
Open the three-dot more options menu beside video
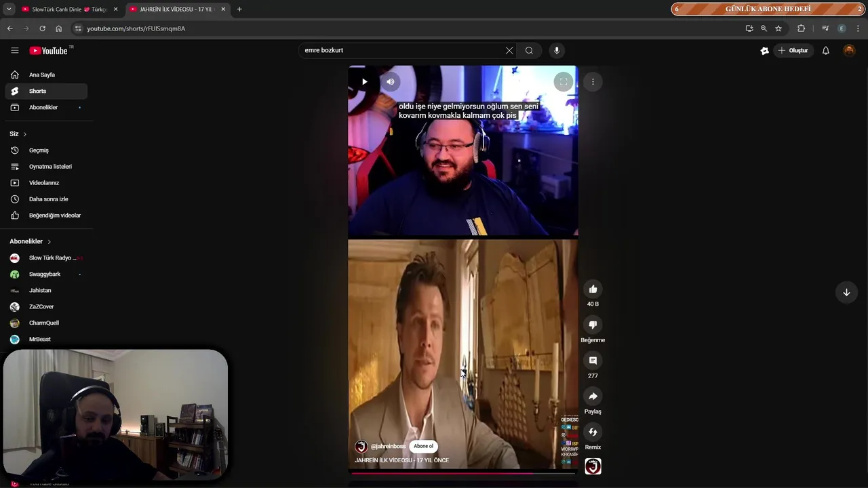click(x=593, y=81)
